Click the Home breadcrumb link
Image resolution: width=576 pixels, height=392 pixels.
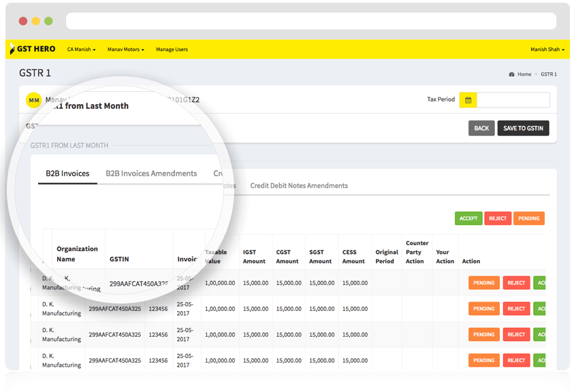[x=524, y=74]
